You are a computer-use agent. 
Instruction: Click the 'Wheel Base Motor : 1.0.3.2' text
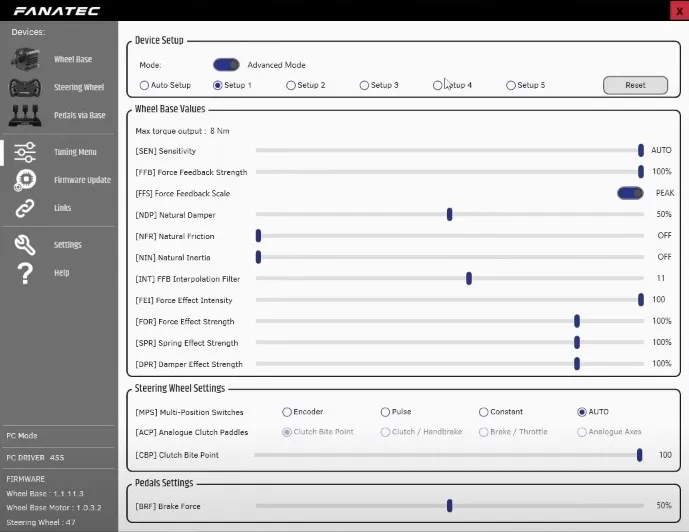[54, 508]
